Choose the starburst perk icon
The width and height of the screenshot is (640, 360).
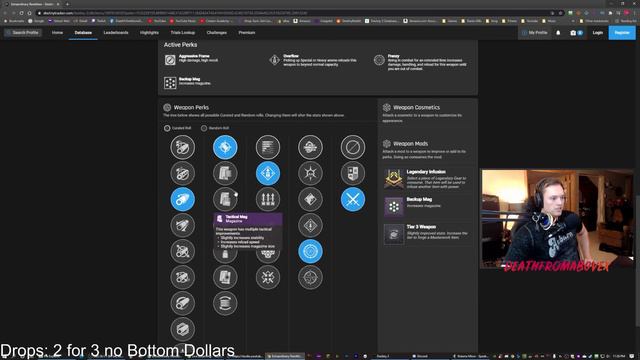(310, 173)
